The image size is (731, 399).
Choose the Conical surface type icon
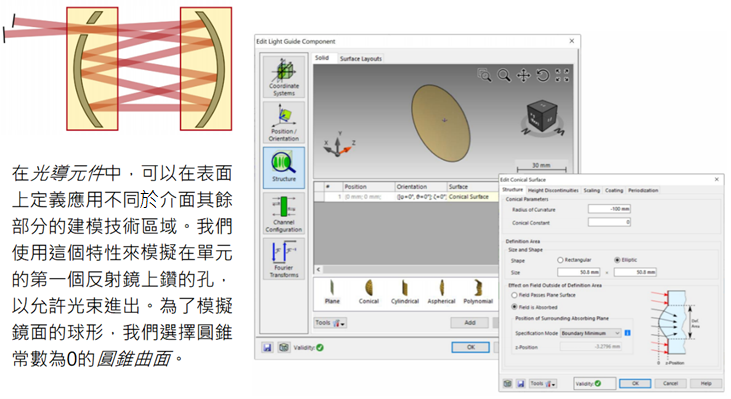[368, 292]
